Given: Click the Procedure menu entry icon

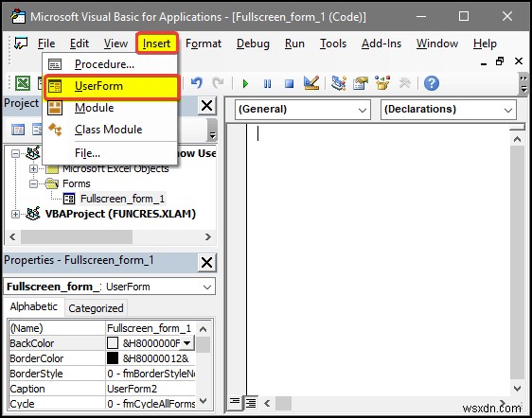Looking at the screenshot, I should click(55, 64).
